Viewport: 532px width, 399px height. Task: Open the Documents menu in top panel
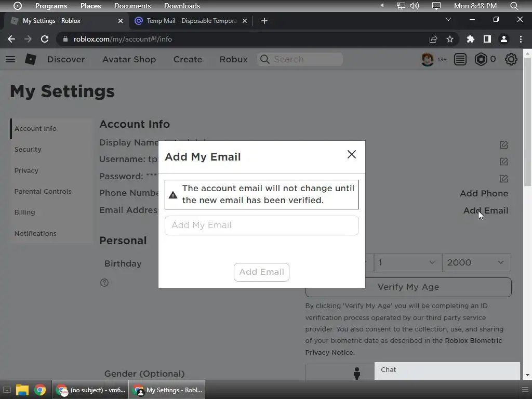coord(132,6)
